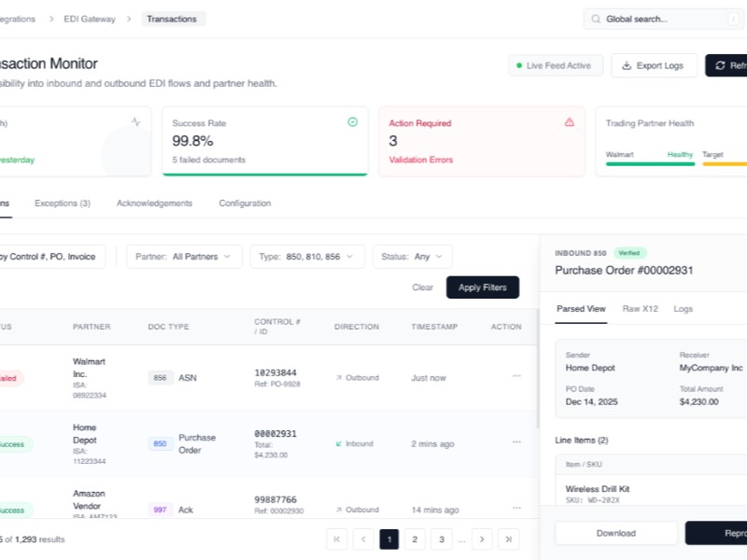The height and width of the screenshot is (560, 747).
Task: Click the Apply Filters button
Action: (x=482, y=287)
